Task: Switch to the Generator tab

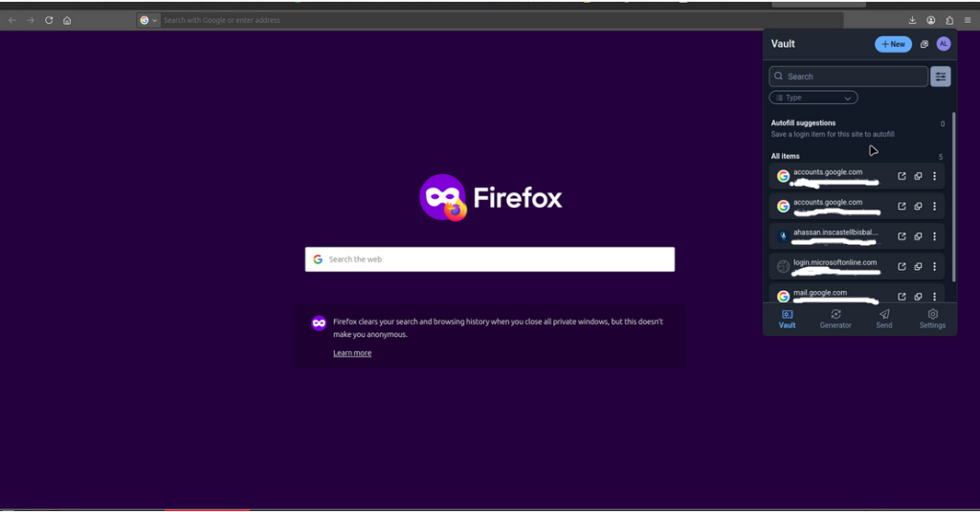Action: (835, 319)
